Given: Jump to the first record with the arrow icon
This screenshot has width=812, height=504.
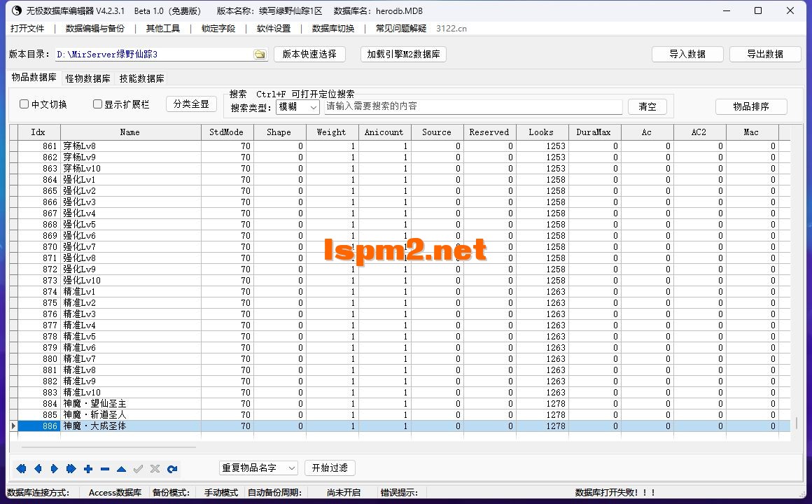Looking at the screenshot, I should tap(21, 469).
